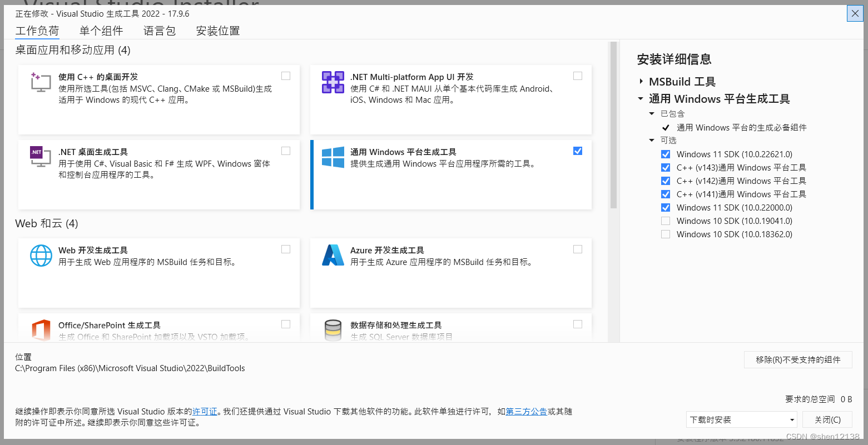The width and height of the screenshot is (868, 445).
Task: Switch to the 工作负荷 tab
Action: [37, 31]
